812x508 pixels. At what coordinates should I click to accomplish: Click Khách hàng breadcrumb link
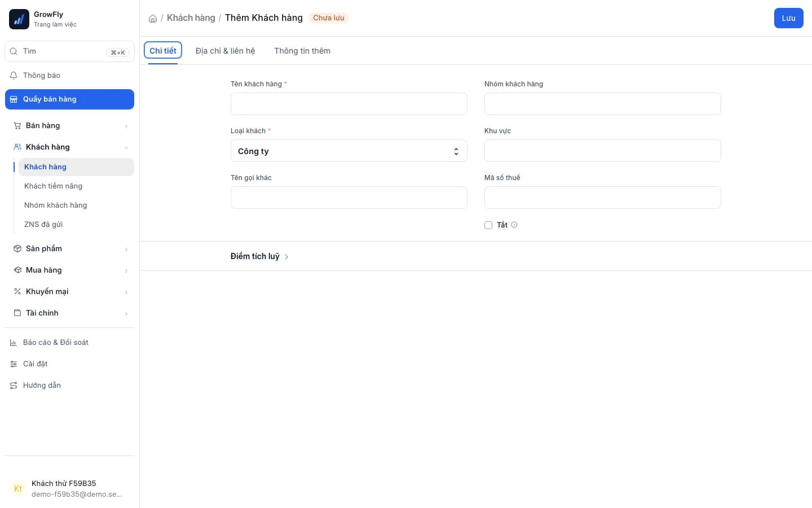pos(191,18)
